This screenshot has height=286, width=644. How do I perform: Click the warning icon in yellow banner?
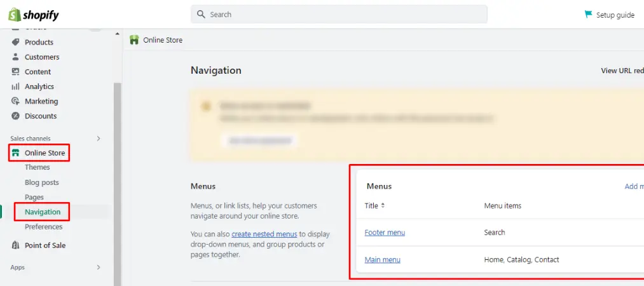[x=205, y=106]
